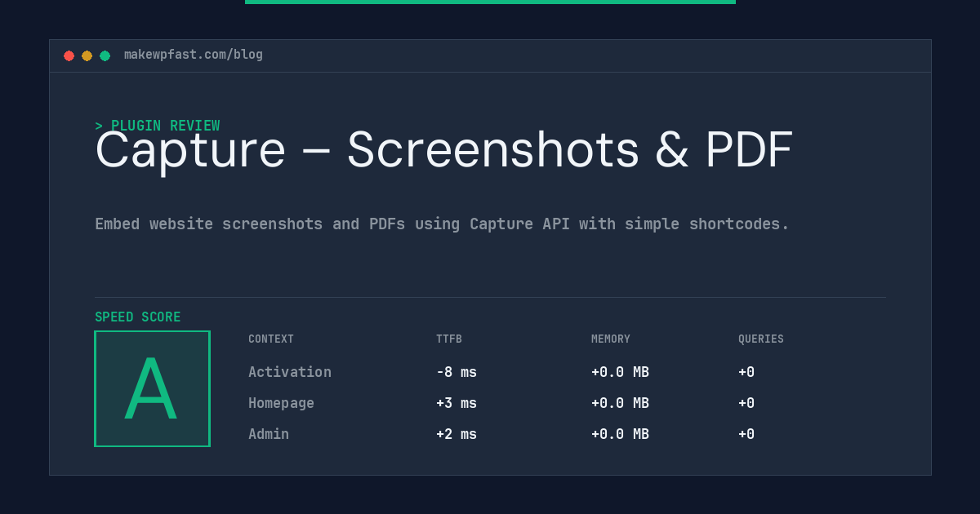The width and height of the screenshot is (980, 514).
Task: Click the makewpfast.com/blog address text
Action: click(x=194, y=55)
